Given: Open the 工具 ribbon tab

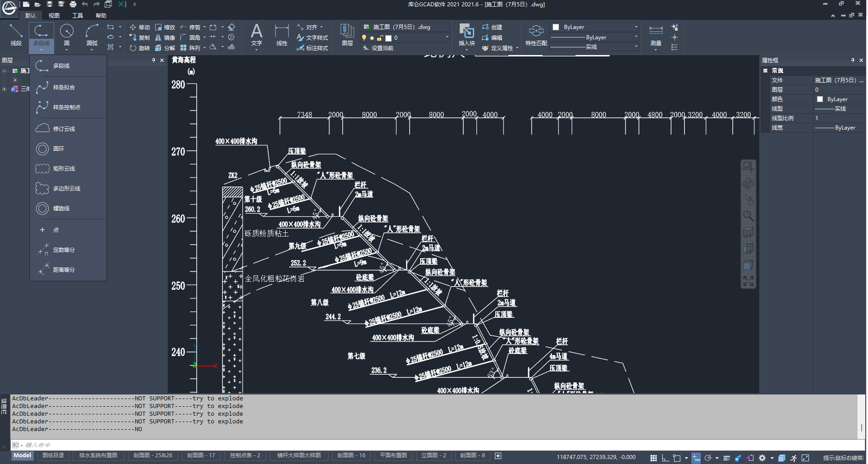Looking at the screenshot, I should coord(78,15).
